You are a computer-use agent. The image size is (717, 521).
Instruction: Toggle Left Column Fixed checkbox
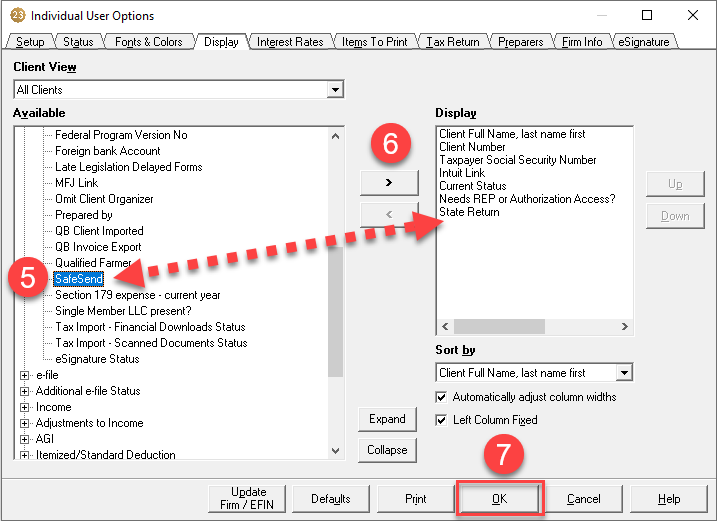tap(443, 420)
